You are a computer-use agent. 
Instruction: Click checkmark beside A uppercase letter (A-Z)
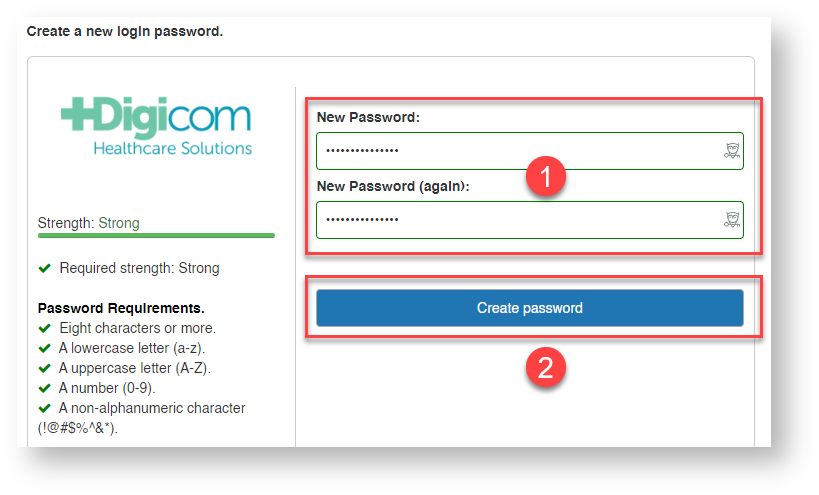(x=45, y=368)
